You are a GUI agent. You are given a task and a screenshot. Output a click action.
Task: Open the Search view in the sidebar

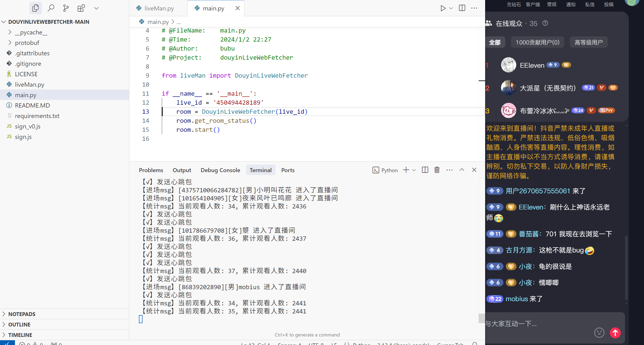(x=51, y=8)
